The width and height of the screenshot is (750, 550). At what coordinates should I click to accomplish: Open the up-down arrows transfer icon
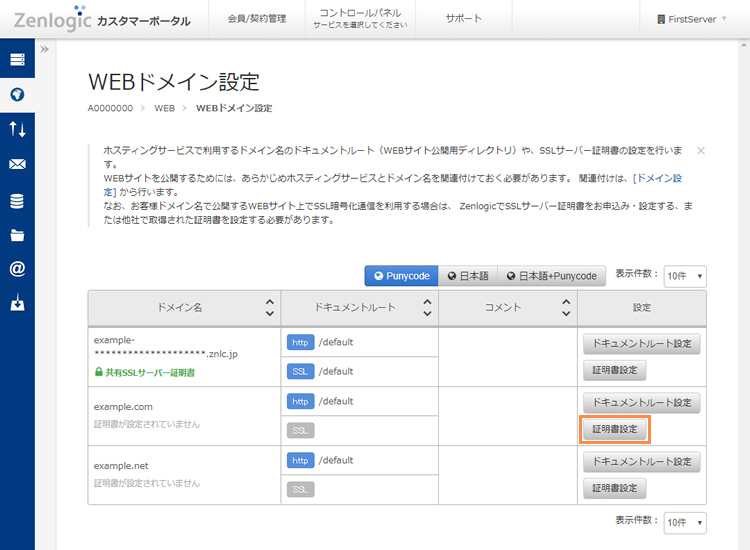pyautogui.click(x=17, y=129)
